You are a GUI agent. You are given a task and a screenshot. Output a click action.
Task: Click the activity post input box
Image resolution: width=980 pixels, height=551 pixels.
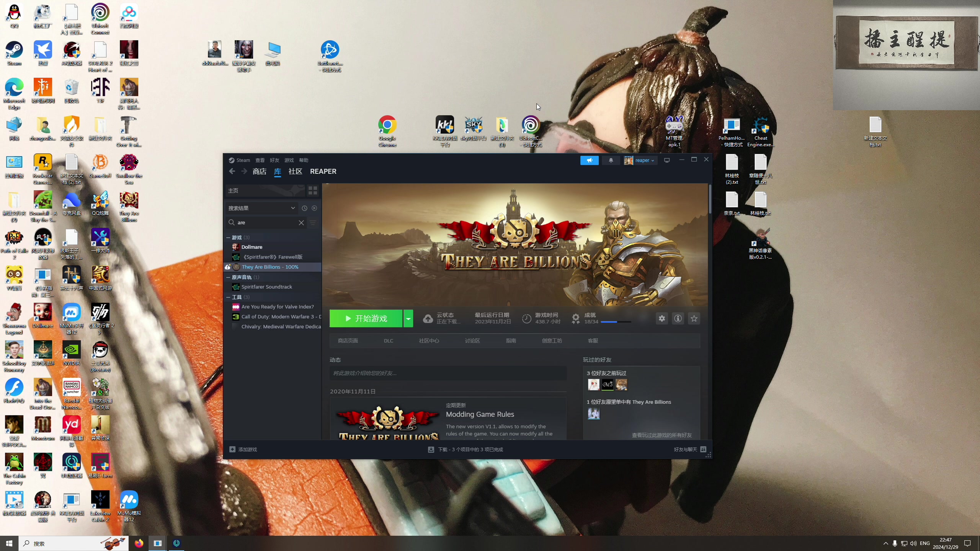pyautogui.click(x=448, y=373)
